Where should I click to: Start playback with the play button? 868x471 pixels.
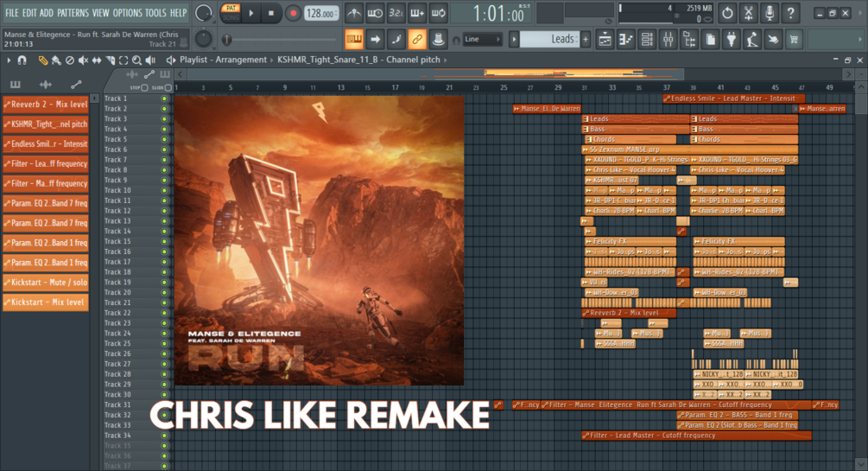[251, 13]
